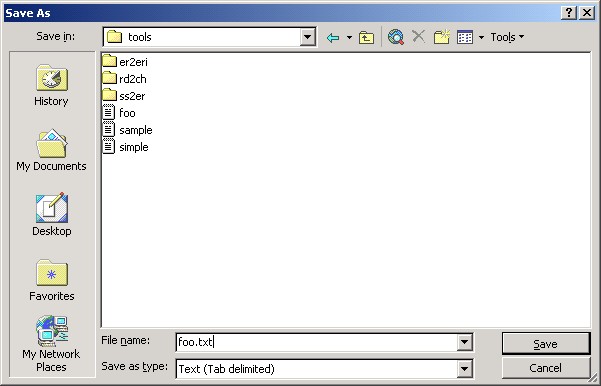This screenshot has height=386, width=601.
Task: Expand the Save as type dropdown
Action: point(464,369)
